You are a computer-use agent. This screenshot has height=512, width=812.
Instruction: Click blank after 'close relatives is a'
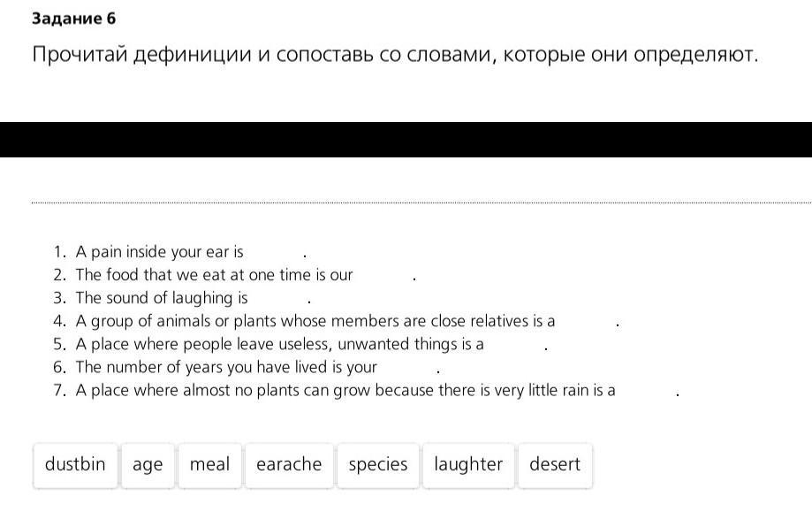(x=586, y=321)
